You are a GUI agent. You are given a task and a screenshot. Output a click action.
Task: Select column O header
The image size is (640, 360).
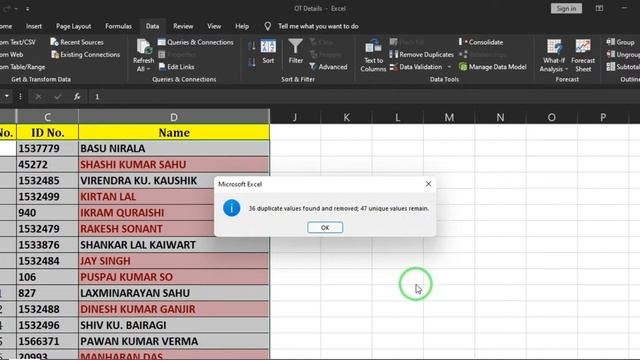[x=552, y=118]
